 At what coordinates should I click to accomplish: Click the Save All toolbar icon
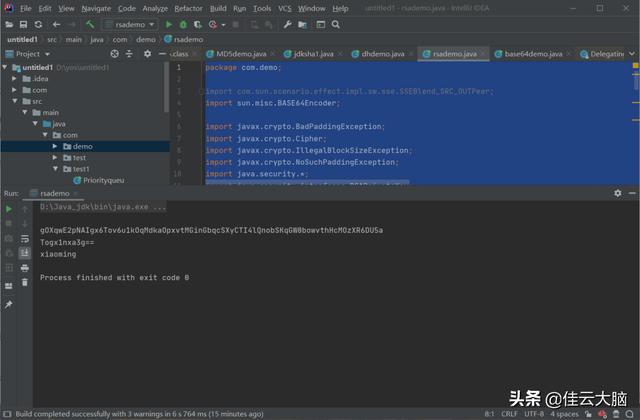click(23, 24)
